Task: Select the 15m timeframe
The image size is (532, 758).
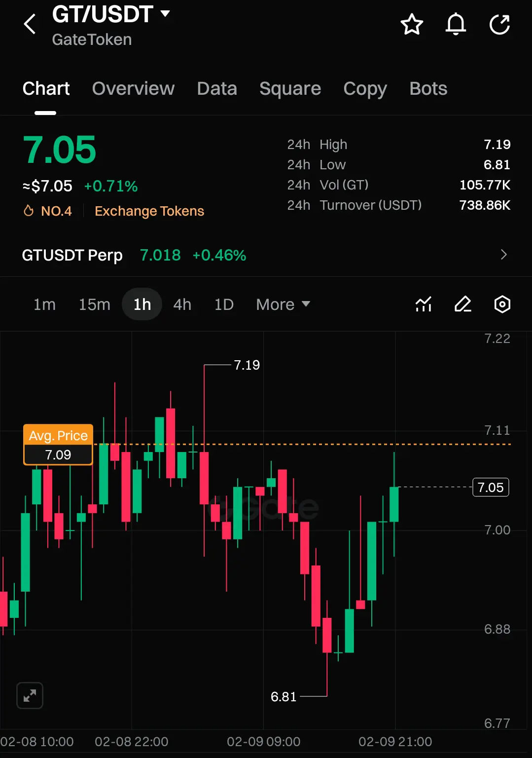Action: [x=95, y=304]
